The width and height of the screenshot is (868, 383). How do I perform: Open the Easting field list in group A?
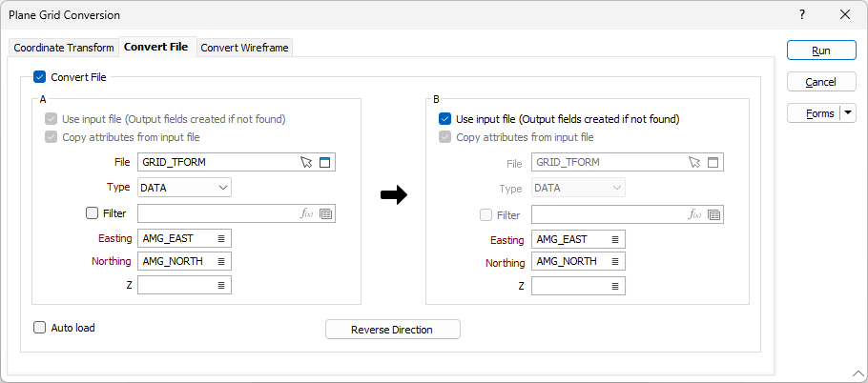[x=221, y=238]
